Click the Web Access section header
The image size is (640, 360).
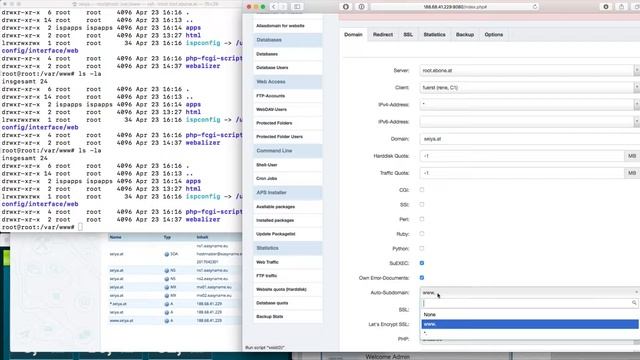tap(288, 82)
